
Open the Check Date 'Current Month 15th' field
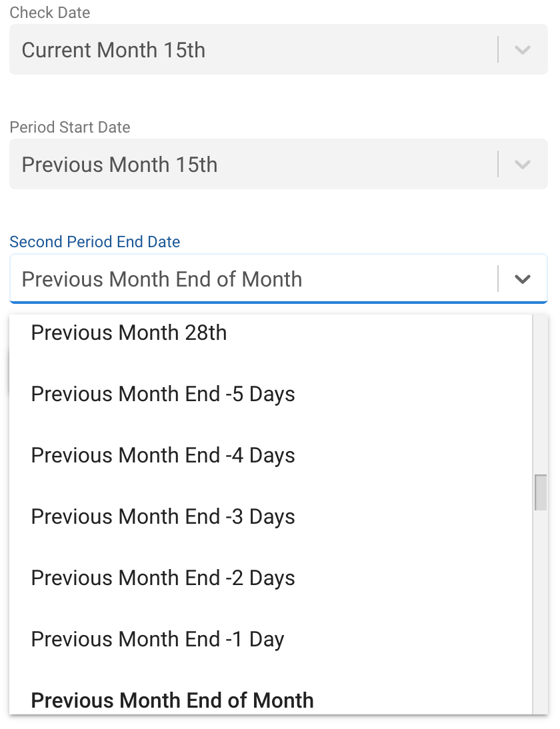pyautogui.click(x=253, y=50)
